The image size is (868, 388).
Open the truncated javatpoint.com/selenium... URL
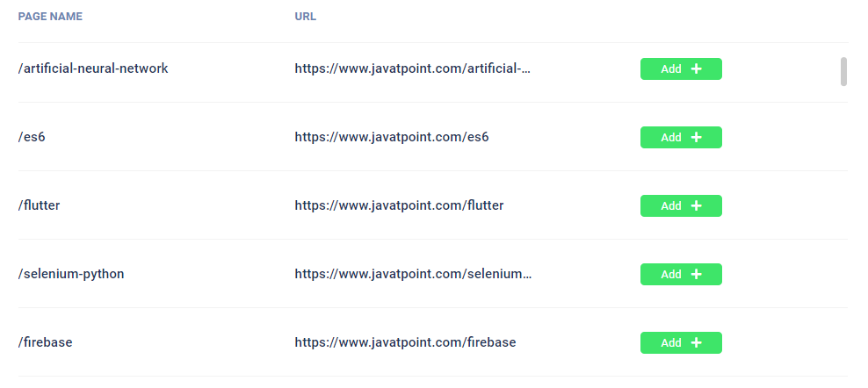click(413, 273)
